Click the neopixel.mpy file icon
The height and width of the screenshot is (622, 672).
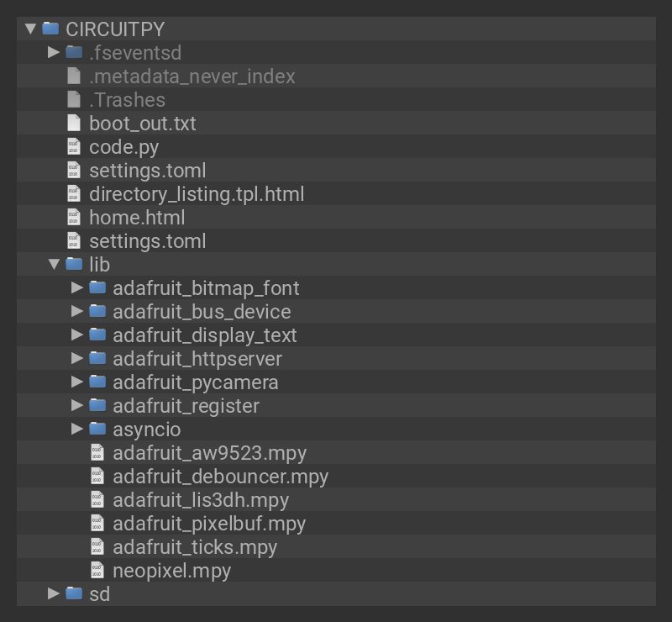pos(97,571)
